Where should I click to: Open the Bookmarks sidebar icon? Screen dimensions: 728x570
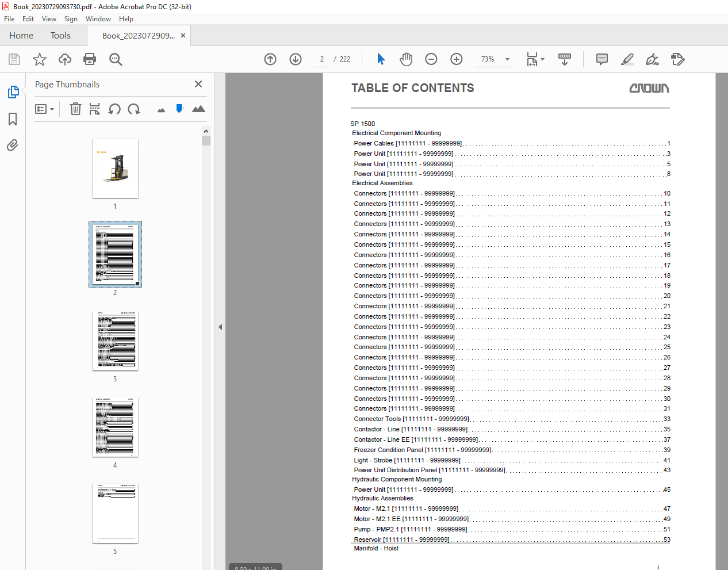click(13, 119)
